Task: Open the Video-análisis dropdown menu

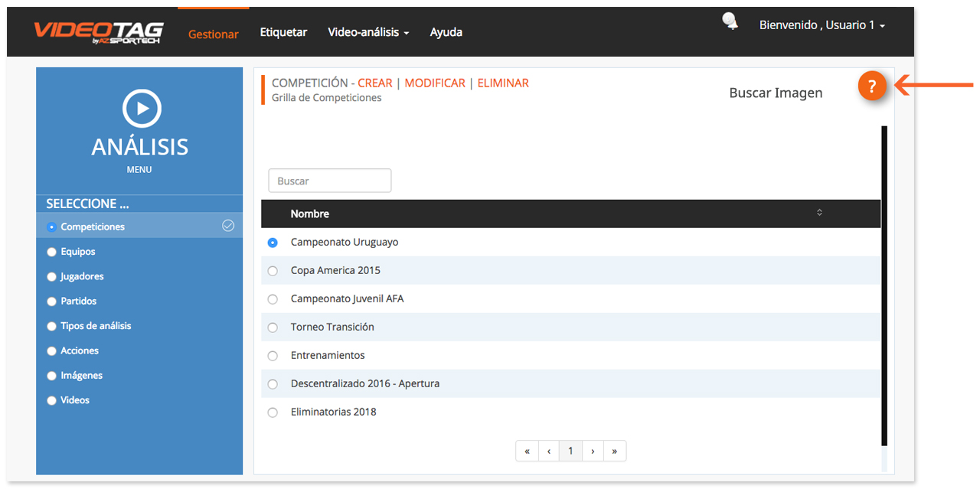Action: (368, 32)
